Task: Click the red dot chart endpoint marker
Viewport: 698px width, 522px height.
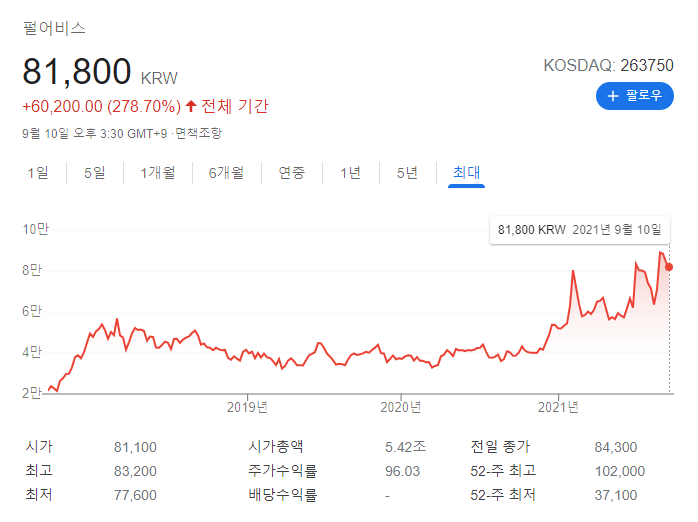Action: [x=669, y=267]
